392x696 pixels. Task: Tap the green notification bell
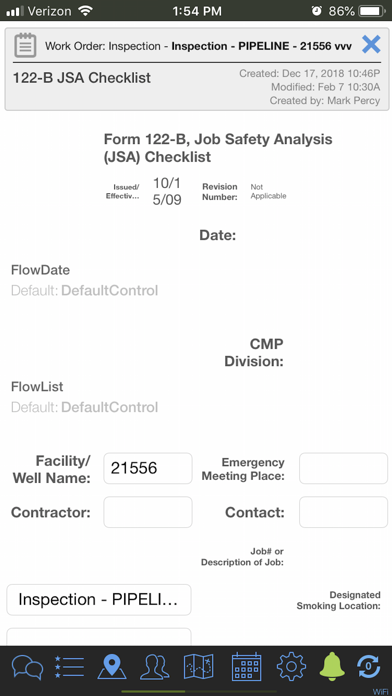click(x=332, y=667)
